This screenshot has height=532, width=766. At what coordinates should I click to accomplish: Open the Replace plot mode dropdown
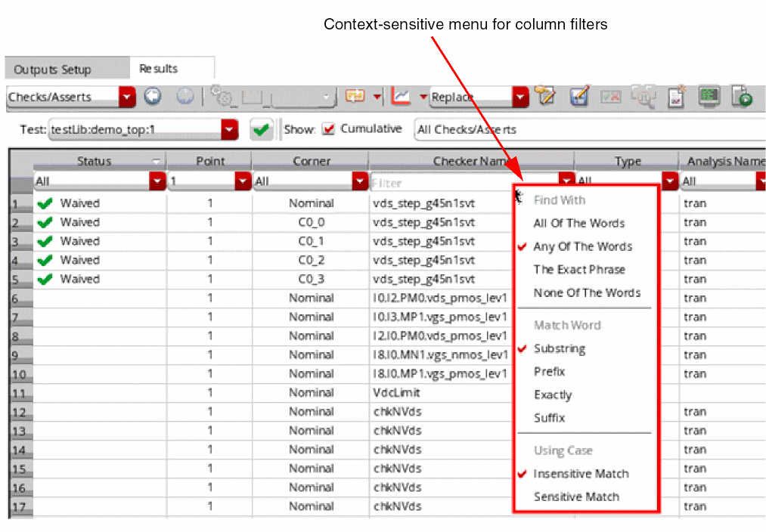[x=520, y=97]
